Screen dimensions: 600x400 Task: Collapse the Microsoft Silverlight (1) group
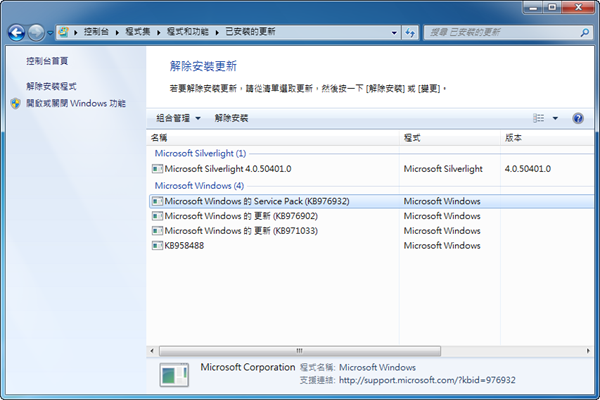200,153
